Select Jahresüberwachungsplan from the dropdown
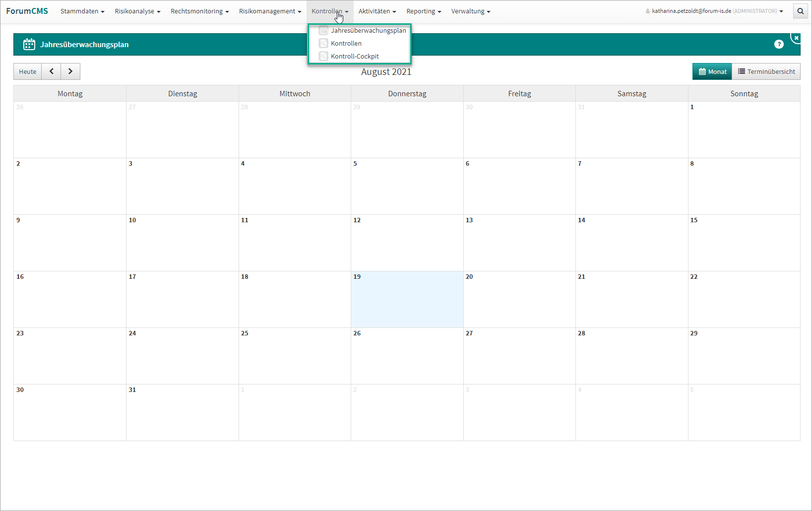812x511 pixels. [x=368, y=30]
